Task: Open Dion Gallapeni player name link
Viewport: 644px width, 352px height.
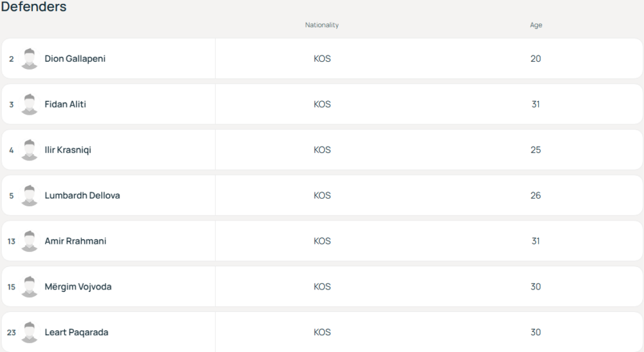Action: 75,59
